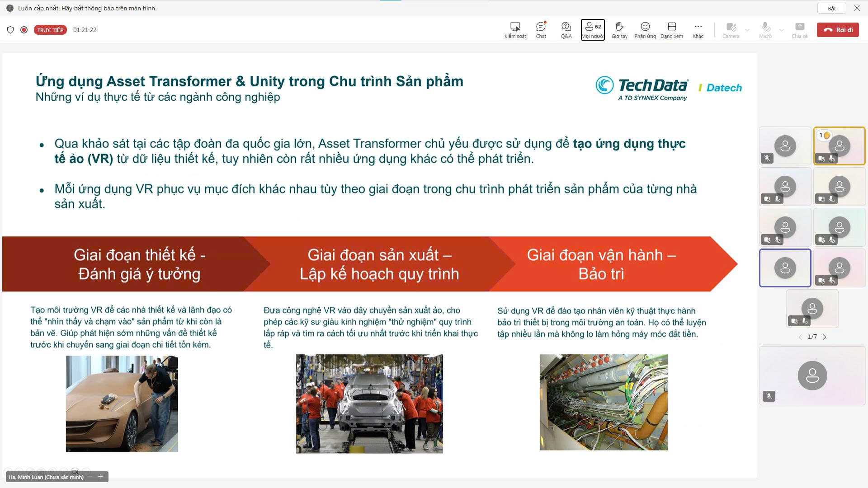The image size is (868, 488).
Task: Show the Mọi người participants list
Action: pyautogui.click(x=592, y=30)
